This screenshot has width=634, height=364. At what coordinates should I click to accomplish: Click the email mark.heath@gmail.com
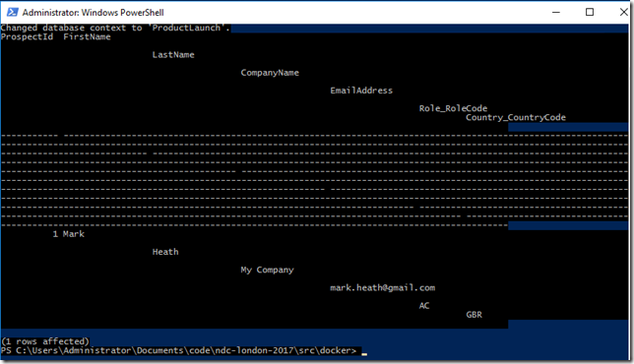[x=383, y=287]
